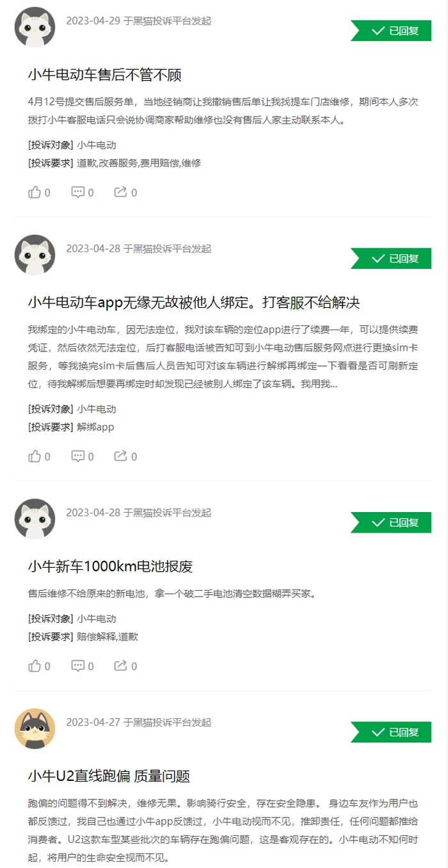Like the 小牛新车1000km电池报废 complaint

click(x=38, y=666)
